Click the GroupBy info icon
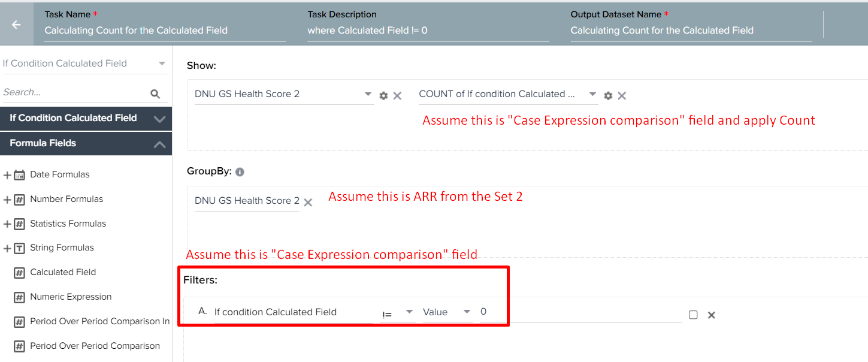868x362 pixels. coord(240,172)
